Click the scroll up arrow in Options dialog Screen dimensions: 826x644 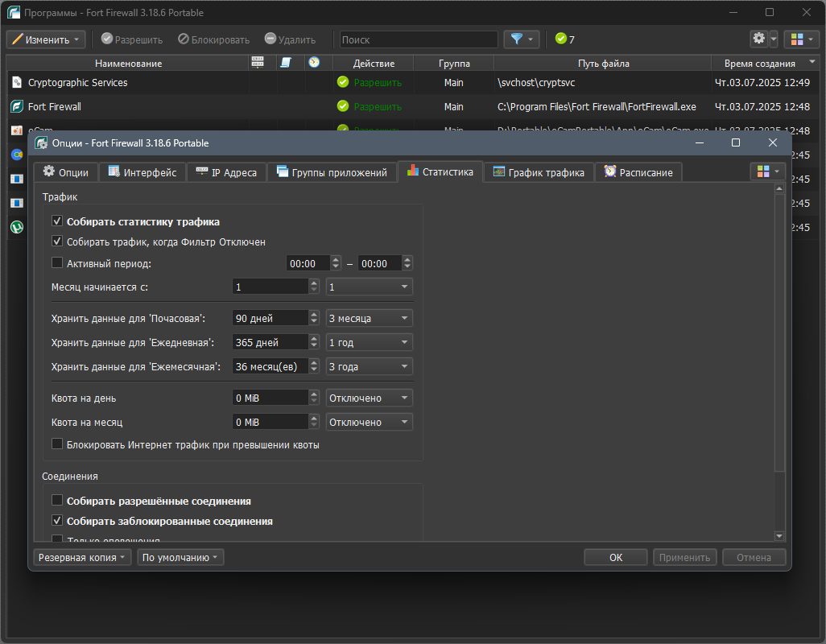779,188
